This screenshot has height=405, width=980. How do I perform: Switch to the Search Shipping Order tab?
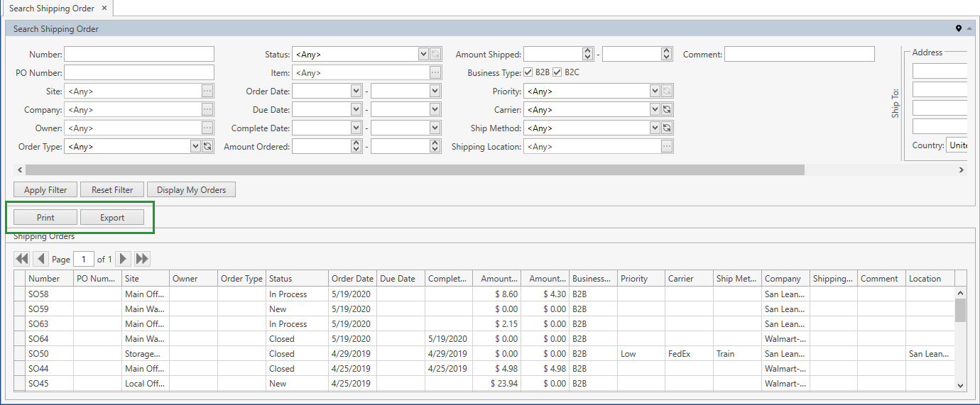51,9
